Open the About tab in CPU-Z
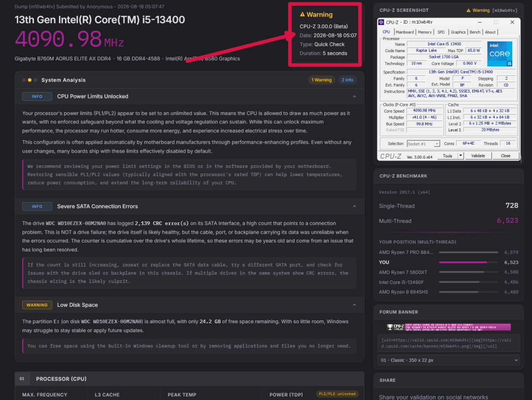This screenshot has width=532, height=400. [x=490, y=32]
